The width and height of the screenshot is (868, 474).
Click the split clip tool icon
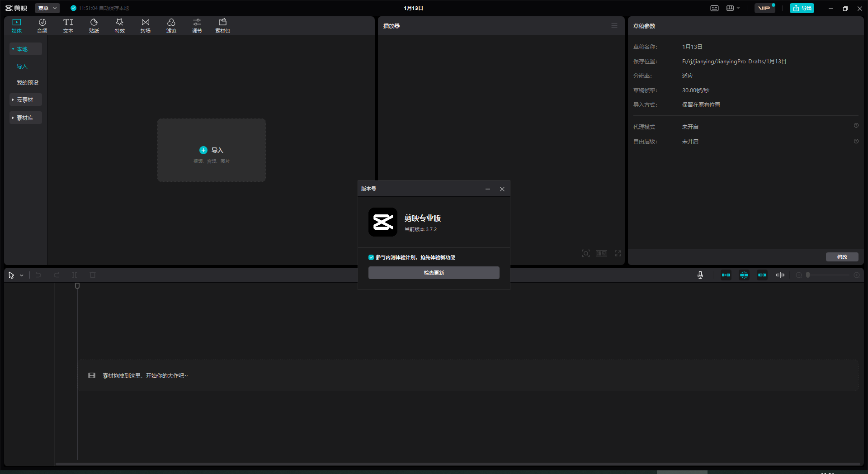pos(75,275)
